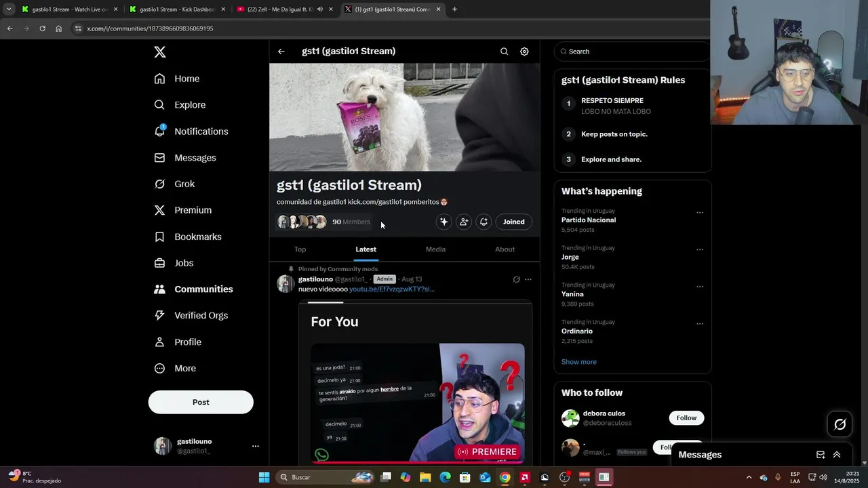
Task: Open Chrome from the taskbar
Action: pos(505,477)
